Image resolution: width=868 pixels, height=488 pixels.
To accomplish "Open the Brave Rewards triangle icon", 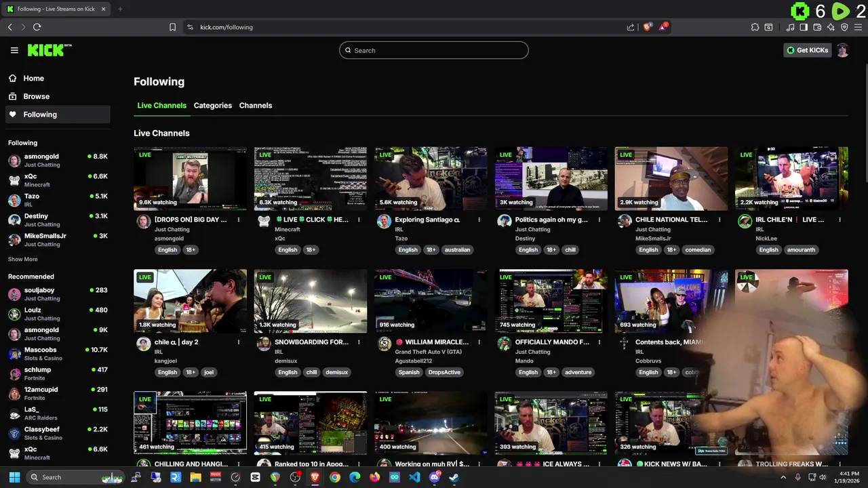I will pyautogui.click(x=663, y=27).
